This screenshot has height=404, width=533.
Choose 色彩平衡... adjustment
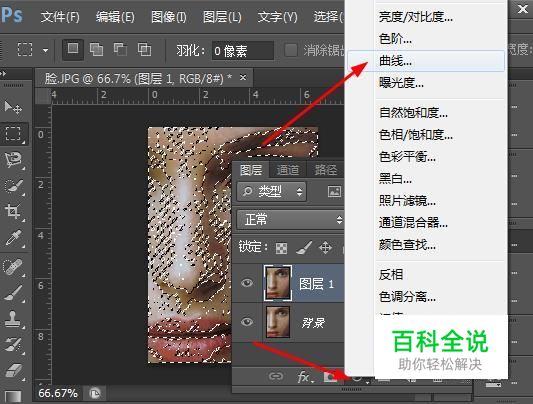pos(407,157)
